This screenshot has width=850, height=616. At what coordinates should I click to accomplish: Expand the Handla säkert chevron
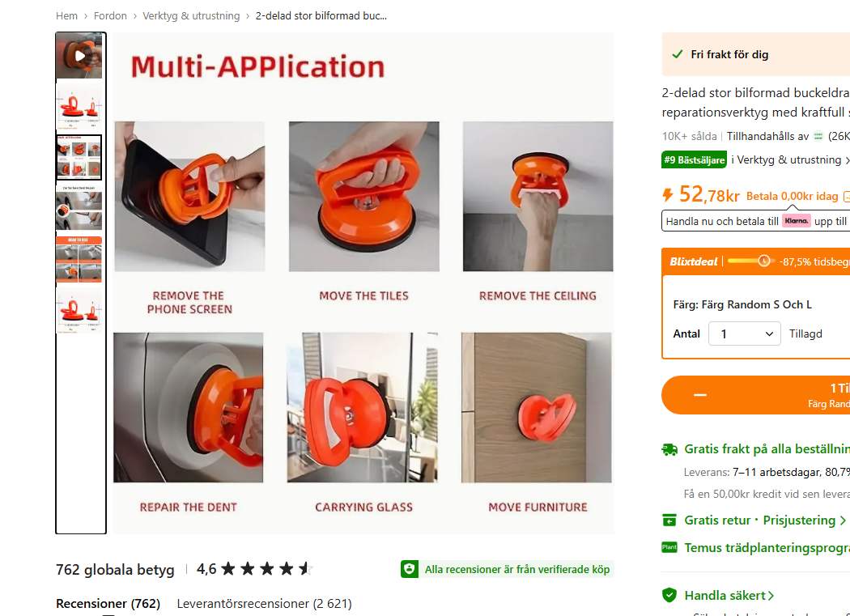click(771, 596)
